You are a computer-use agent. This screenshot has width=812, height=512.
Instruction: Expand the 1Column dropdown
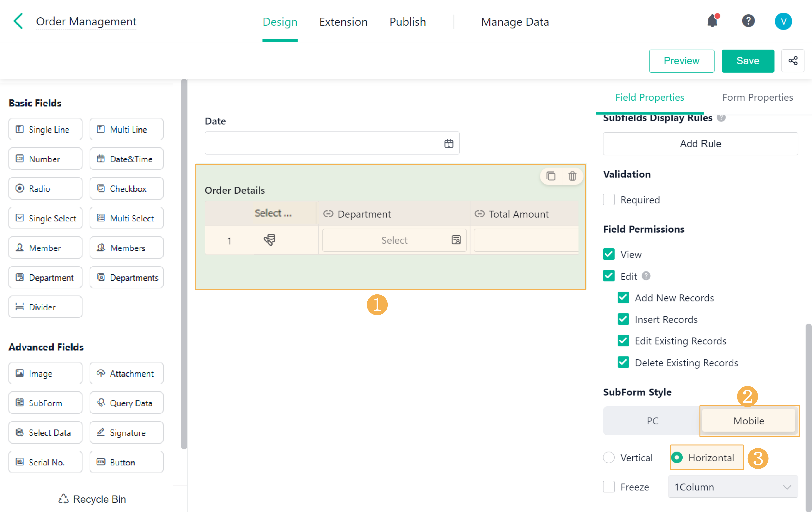point(732,487)
